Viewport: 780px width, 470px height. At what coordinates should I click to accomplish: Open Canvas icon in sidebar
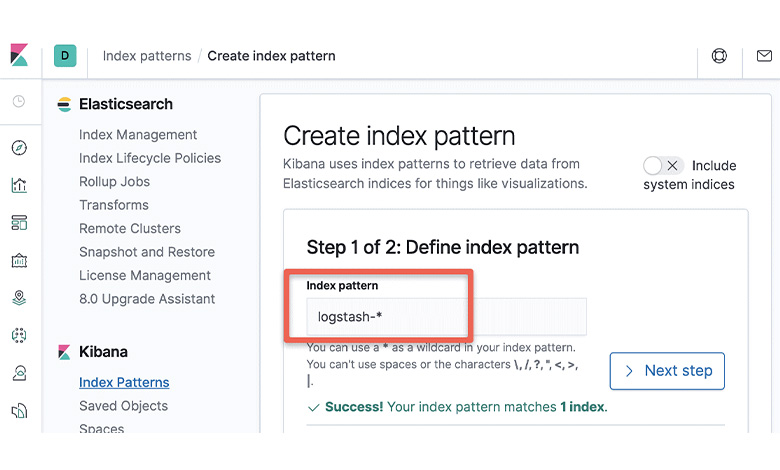tap(19, 260)
